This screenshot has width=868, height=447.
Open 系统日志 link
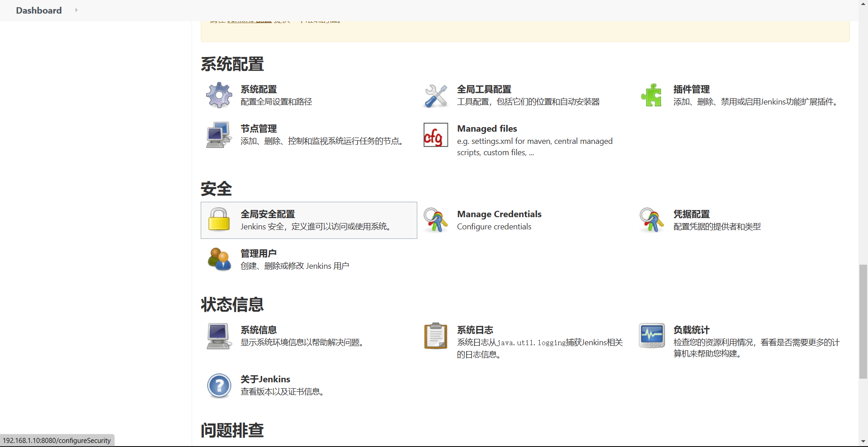[475, 330]
